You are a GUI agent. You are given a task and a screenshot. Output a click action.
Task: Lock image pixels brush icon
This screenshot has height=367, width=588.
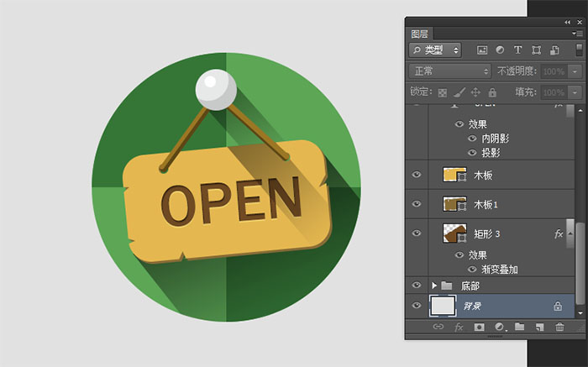(x=459, y=92)
